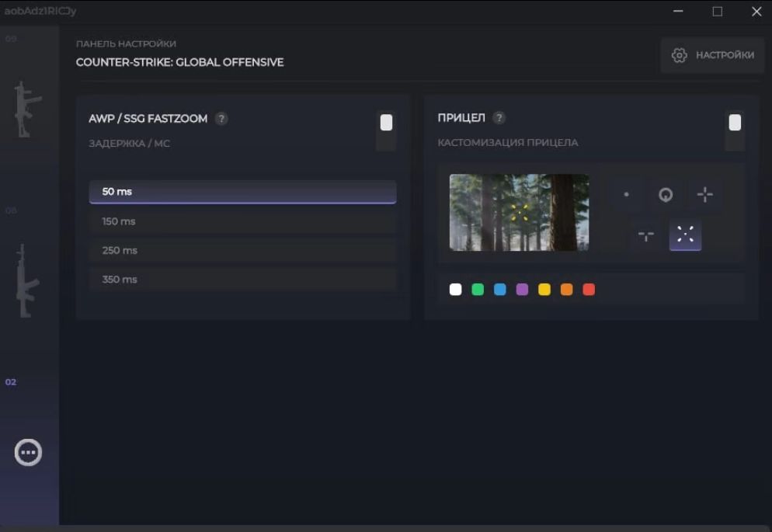Open the second rifle item in sidebar
Image resolution: width=772 pixels, height=532 pixels.
click(x=28, y=280)
